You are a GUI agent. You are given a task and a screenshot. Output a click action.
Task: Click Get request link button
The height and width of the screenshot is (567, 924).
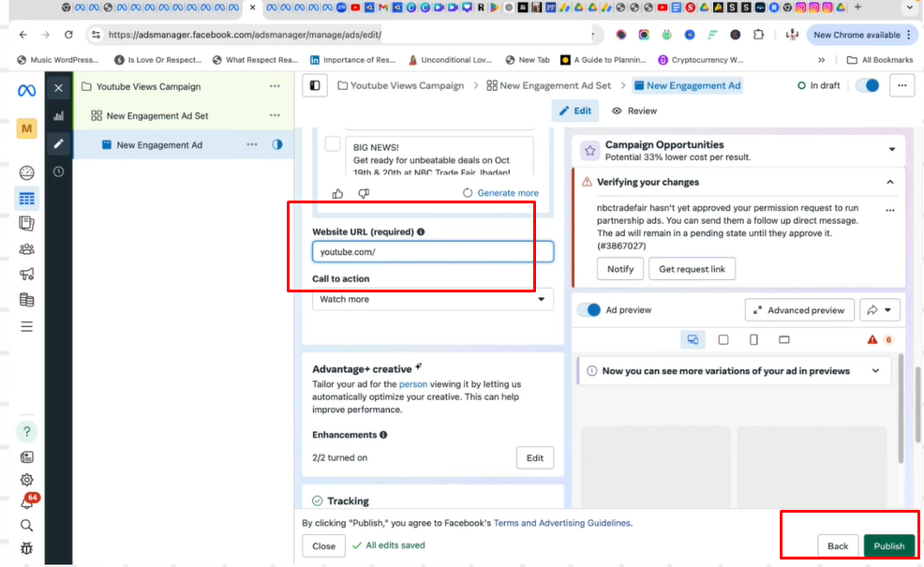pyautogui.click(x=692, y=269)
